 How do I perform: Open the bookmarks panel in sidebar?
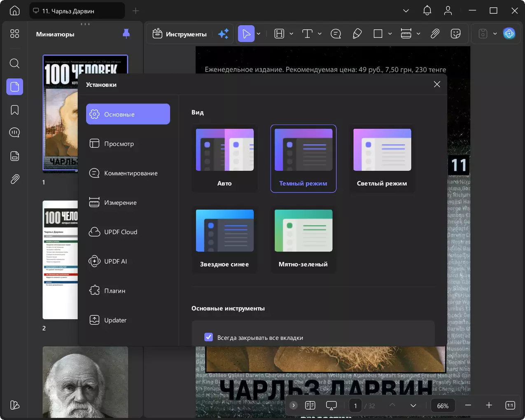pos(15,110)
